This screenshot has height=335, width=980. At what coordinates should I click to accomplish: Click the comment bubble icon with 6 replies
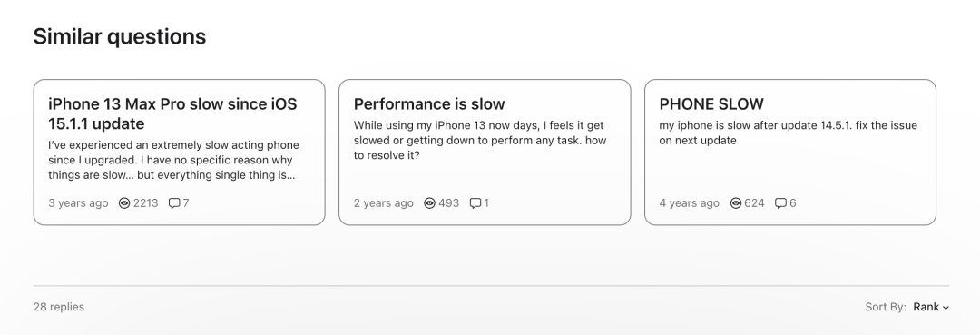[x=780, y=203]
